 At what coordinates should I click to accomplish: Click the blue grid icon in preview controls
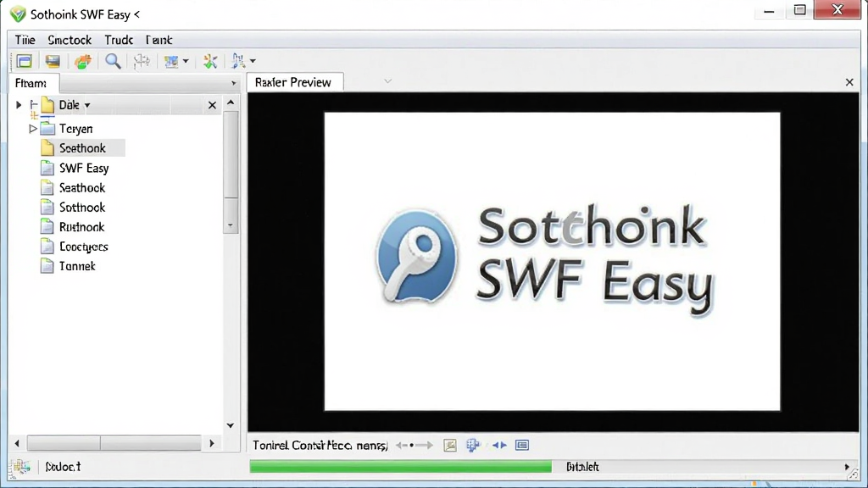click(473, 446)
